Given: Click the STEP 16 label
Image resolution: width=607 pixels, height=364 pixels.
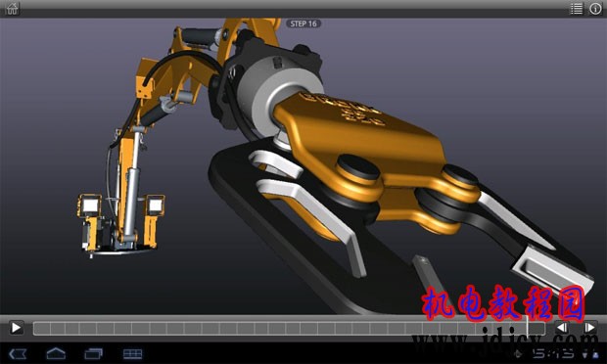Looking at the screenshot, I should [x=303, y=23].
